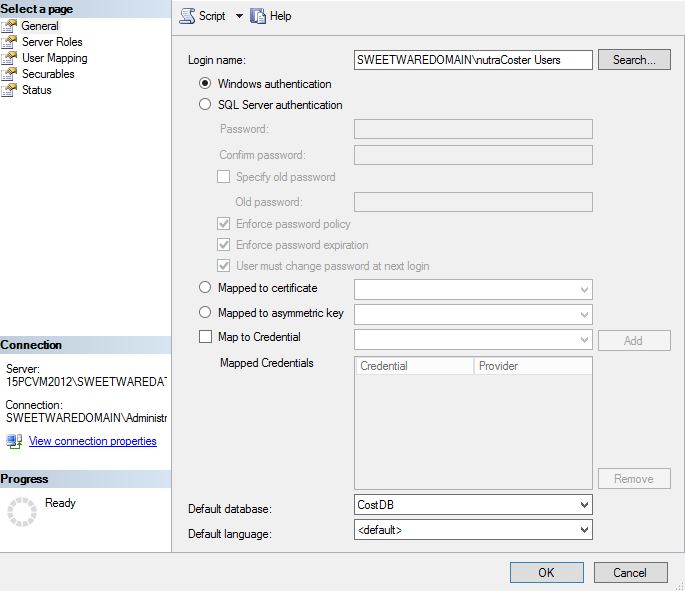Click the Credential column header
The height and width of the screenshot is (591, 685).
415,366
